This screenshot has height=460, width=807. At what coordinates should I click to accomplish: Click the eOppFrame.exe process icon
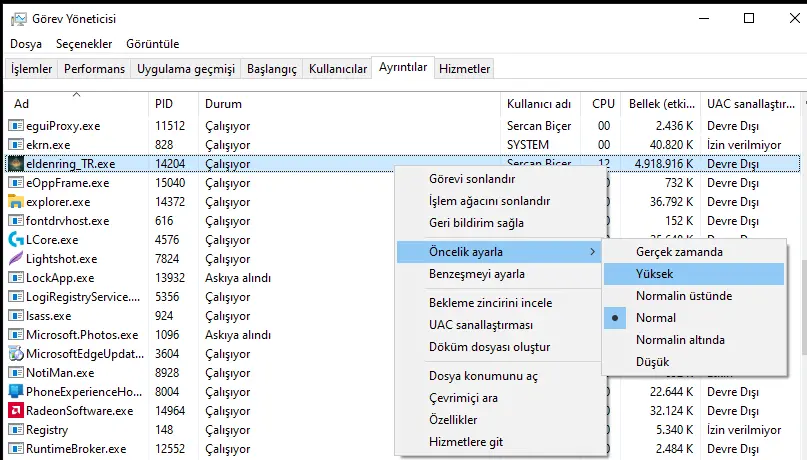(16, 183)
